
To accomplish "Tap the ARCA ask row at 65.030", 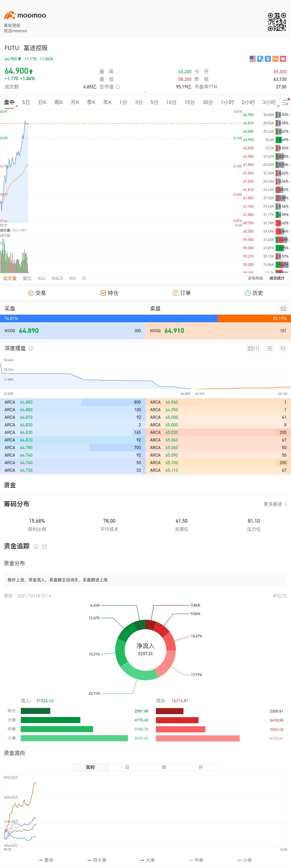I will (218, 432).
